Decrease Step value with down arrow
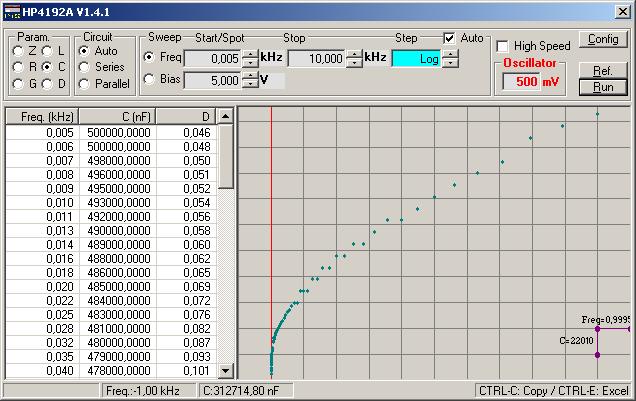 [x=450, y=63]
